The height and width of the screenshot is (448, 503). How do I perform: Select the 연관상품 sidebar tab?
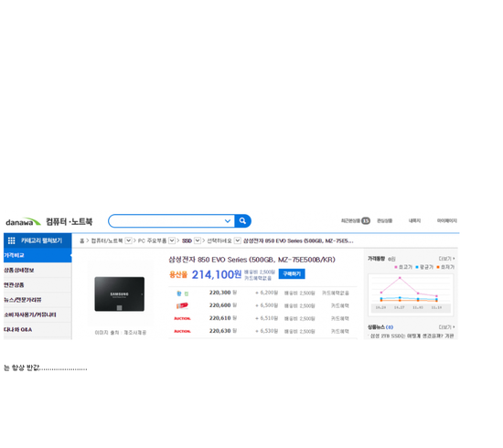point(37,284)
